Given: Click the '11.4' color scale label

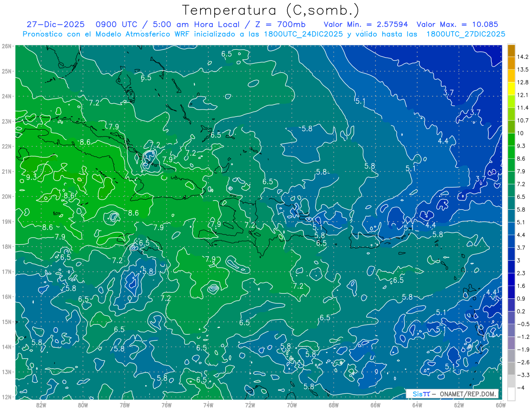Looking at the screenshot, I should point(522,108).
